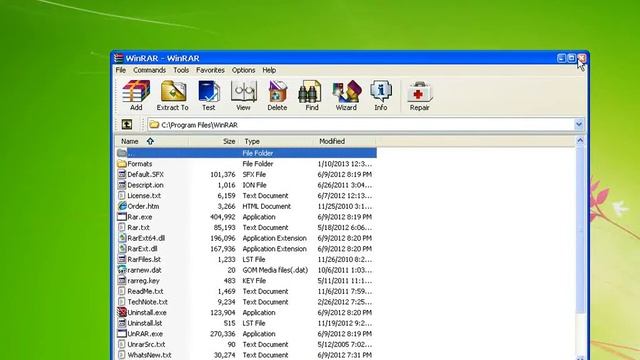Select the rarreg.key file

coord(143,280)
